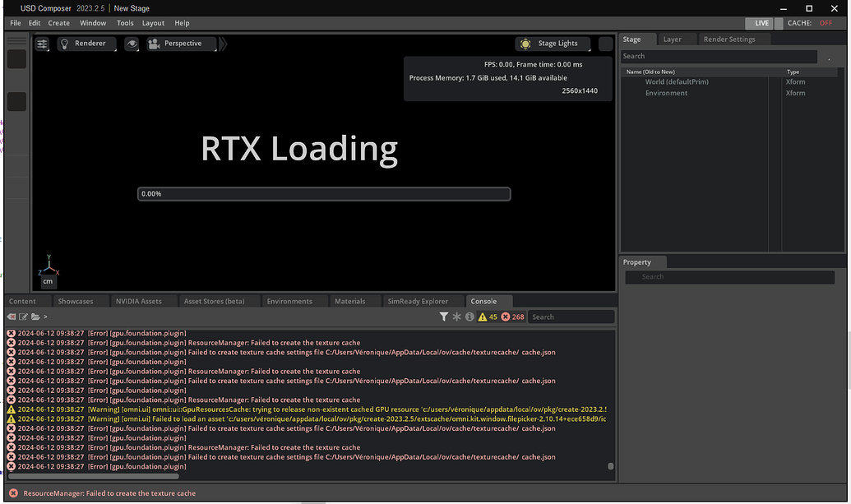Open the Perspective camera dropdown

pos(185,44)
